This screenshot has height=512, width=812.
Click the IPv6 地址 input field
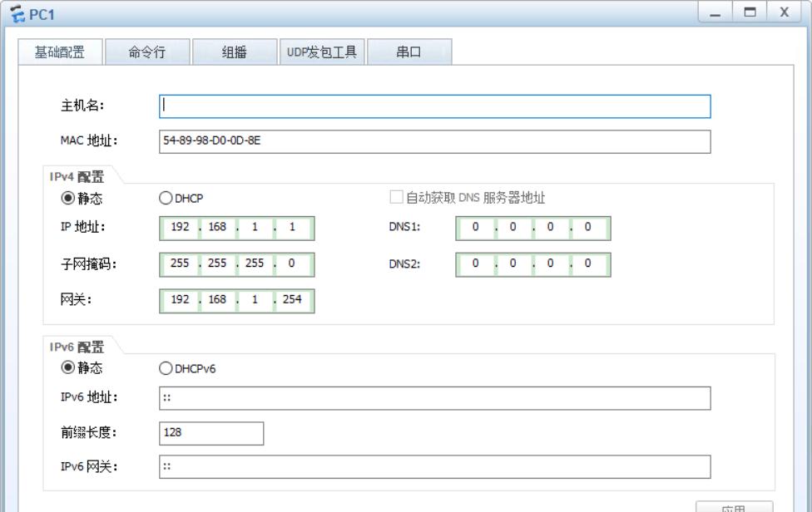click(x=434, y=398)
